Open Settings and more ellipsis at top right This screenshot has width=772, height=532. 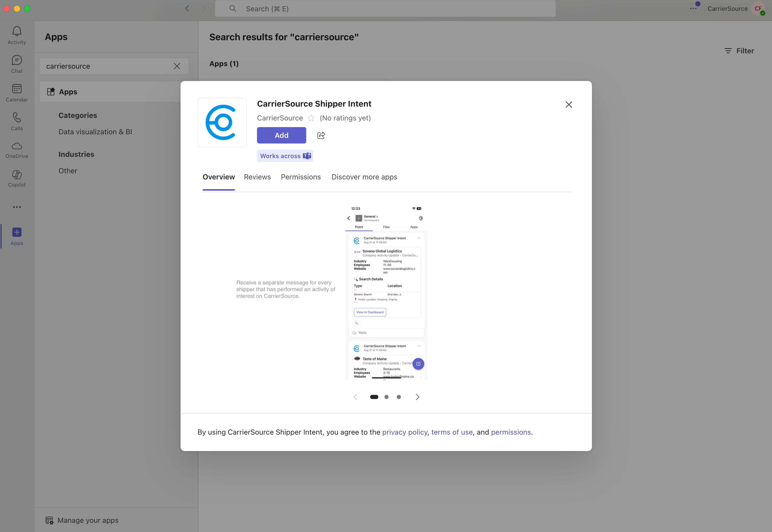pos(693,9)
